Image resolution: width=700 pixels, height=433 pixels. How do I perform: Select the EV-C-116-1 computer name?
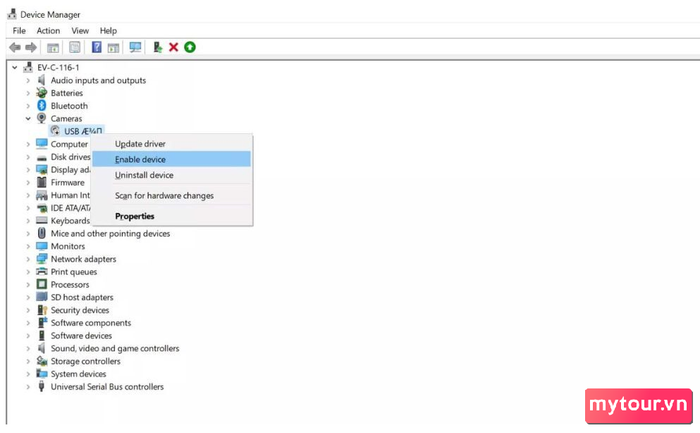tap(58, 67)
